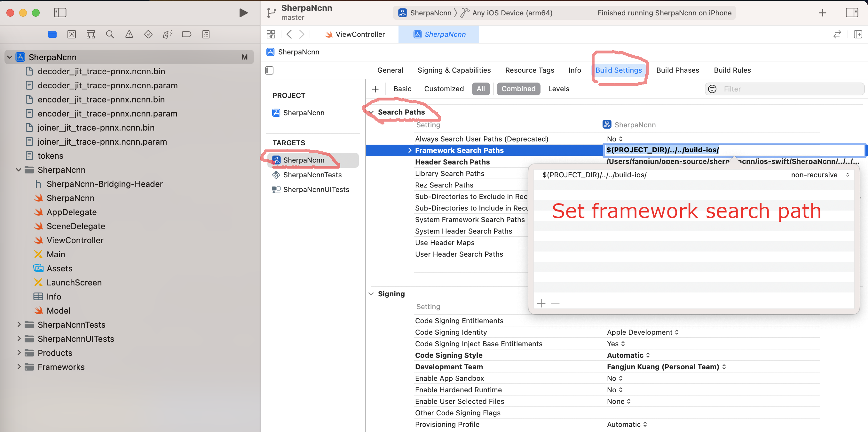Open the Report navigator icon
The image size is (868, 432).
[206, 34]
